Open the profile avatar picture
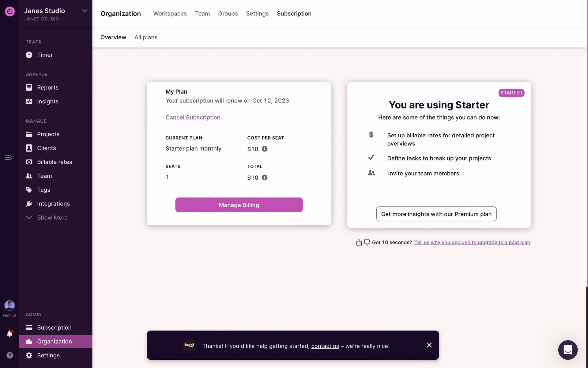The image size is (588, 368). pos(9,305)
